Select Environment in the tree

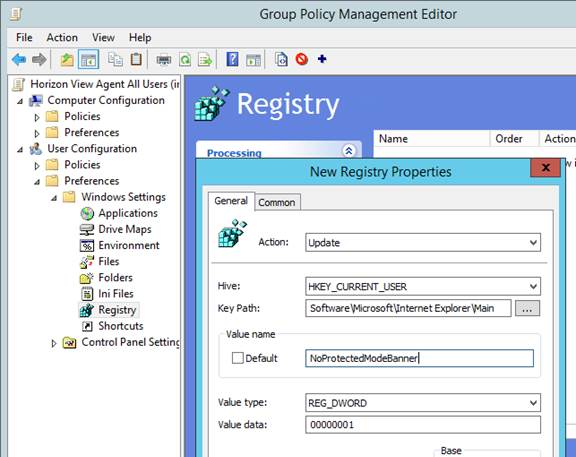(x=129, y=245)
